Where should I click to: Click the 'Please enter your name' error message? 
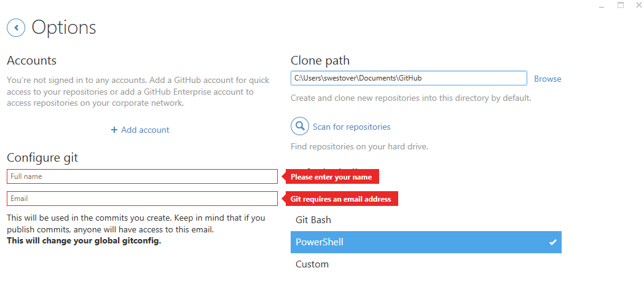(332, 177)
